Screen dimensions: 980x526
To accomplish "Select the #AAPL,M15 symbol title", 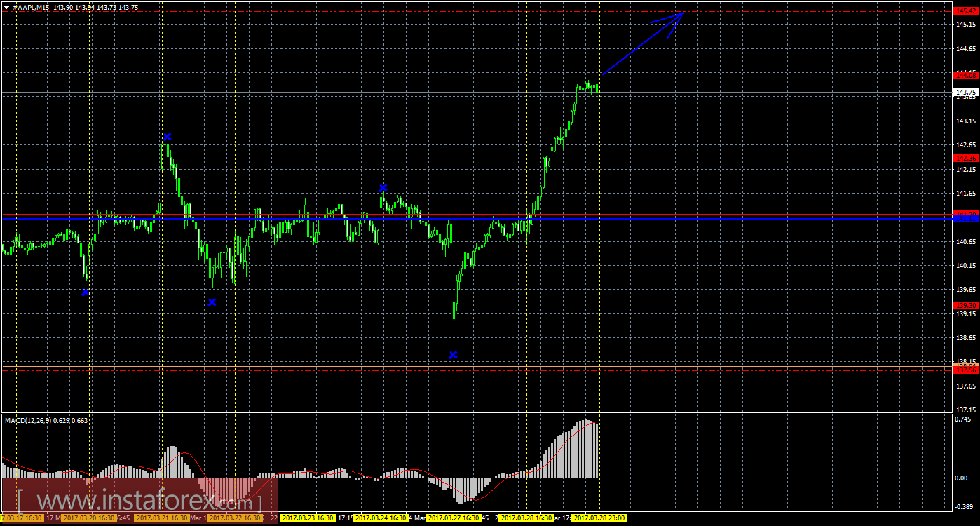I will tap(32, 6).
